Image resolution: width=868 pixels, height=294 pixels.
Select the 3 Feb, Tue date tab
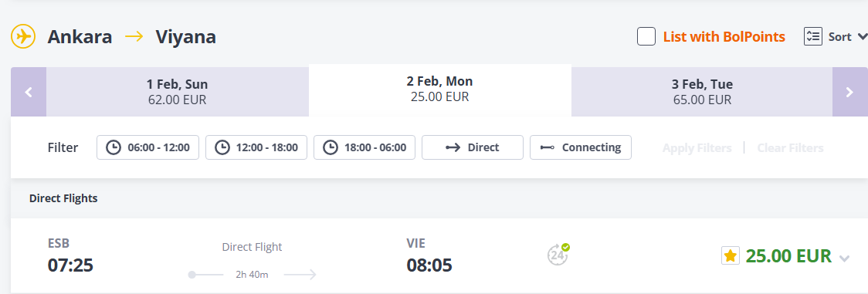[702, 93]
